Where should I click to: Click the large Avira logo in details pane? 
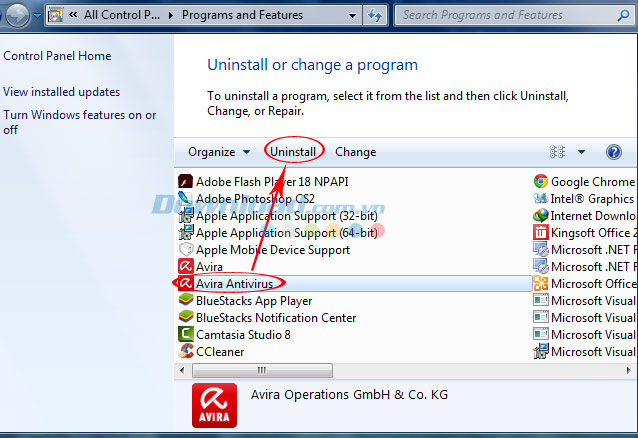click(x=214, y=405)
